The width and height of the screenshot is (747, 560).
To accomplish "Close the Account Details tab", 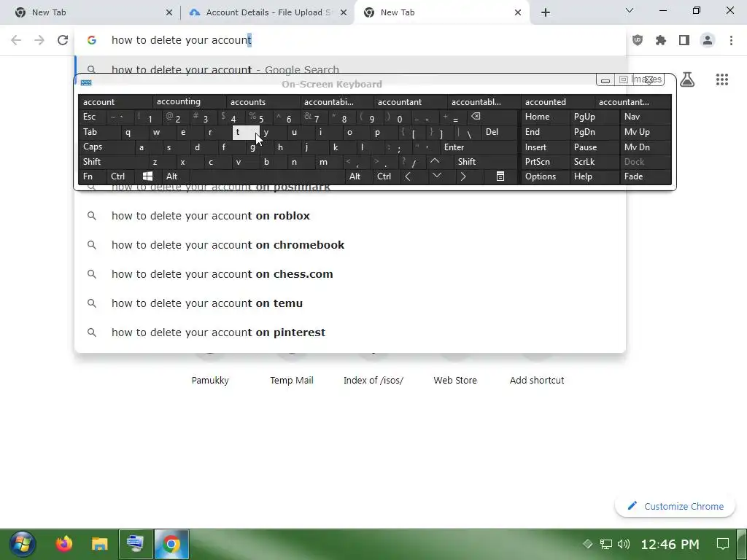I will pyautogui.click(x=344, y=12).
